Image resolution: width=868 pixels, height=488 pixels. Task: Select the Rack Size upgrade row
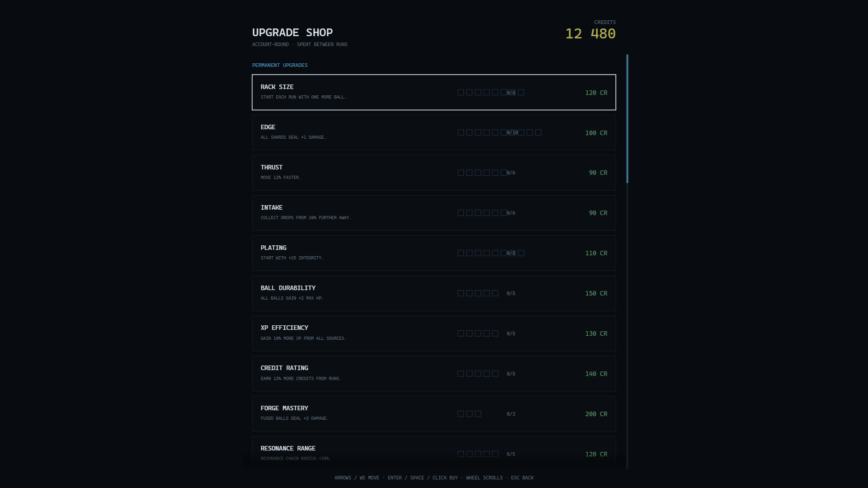(x=434, y=92)
